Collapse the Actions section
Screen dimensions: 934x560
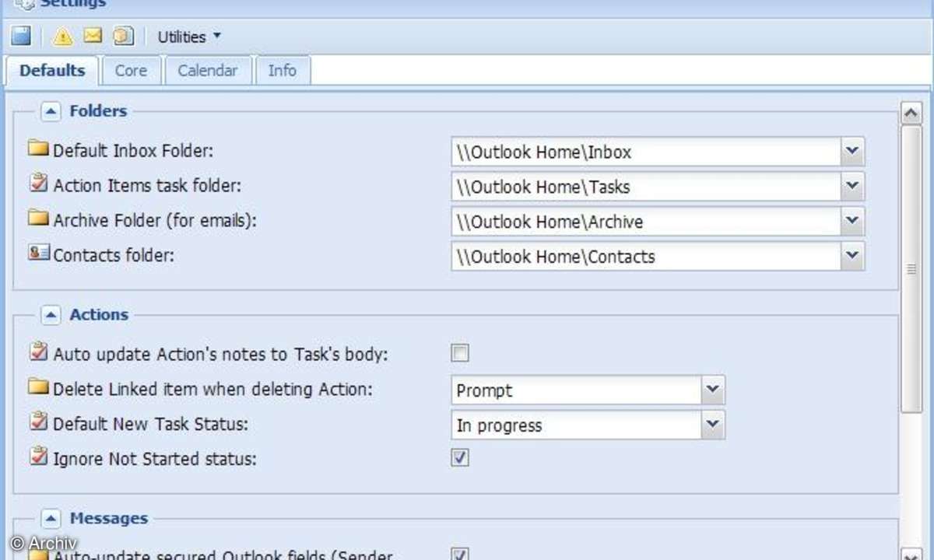click(x=51, y=315)
